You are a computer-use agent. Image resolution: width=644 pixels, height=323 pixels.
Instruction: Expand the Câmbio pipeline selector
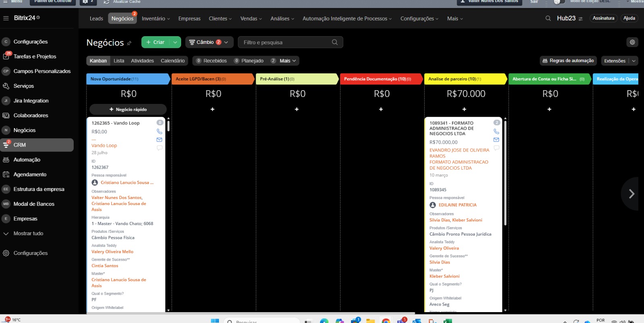pos(226,42)
